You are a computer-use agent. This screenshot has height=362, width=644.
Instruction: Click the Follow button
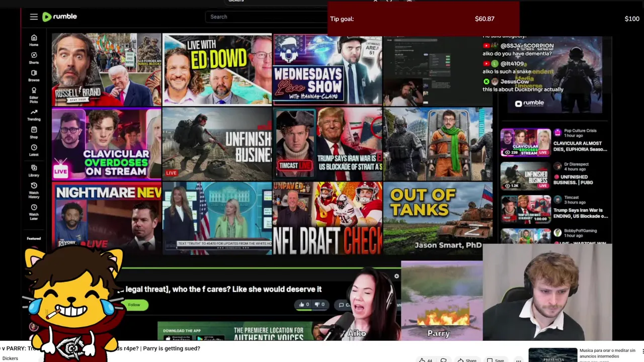click(134, 305)
